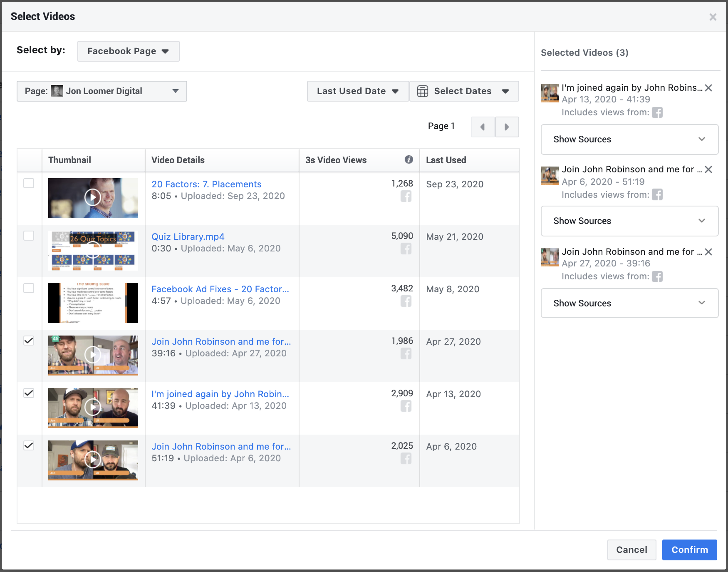Image resolution: width=728 pixels, height=572 pixels.
Task: Click the Cancel button
Action: click(631, 550)
